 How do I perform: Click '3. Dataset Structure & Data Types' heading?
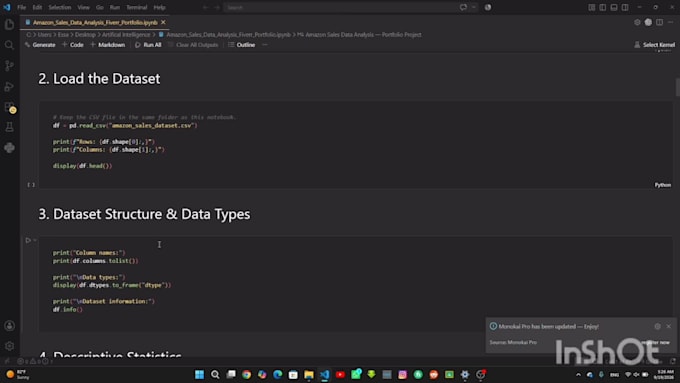tap(144, 214)
